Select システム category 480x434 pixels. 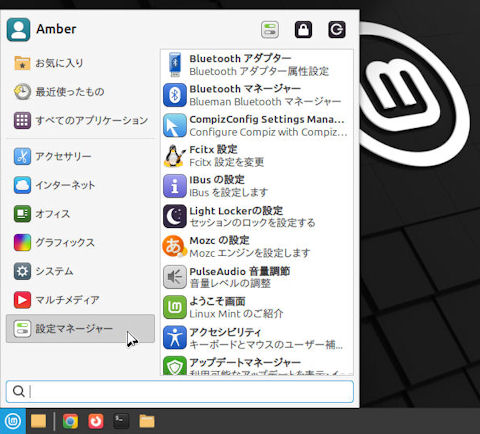[80, 271]
